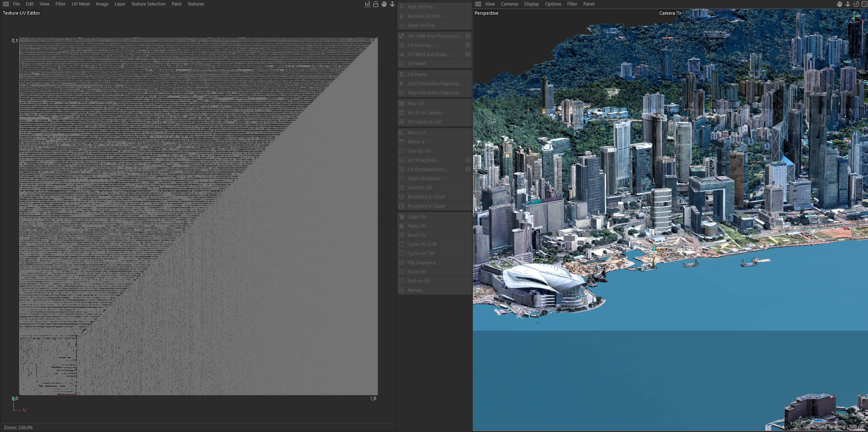Click the Add UV Pins icon
Image resolution: width=868 pixels, height=432 pixels.
tap(402, 7)
